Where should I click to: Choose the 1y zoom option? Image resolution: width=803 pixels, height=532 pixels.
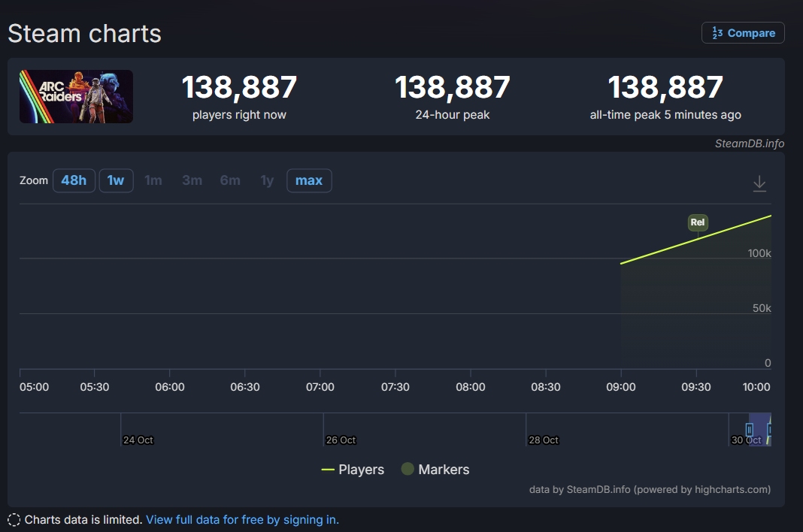pos(267,180)
